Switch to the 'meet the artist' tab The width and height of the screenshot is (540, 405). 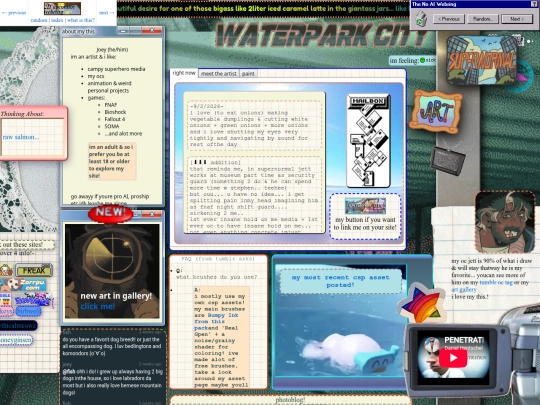point(219,73)
